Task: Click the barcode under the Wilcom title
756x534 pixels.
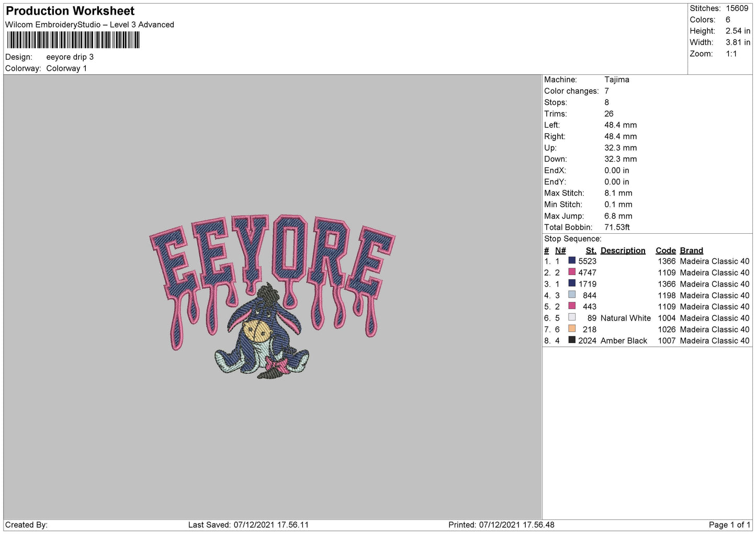Action: pyautogui.click(x=74, y=40)
